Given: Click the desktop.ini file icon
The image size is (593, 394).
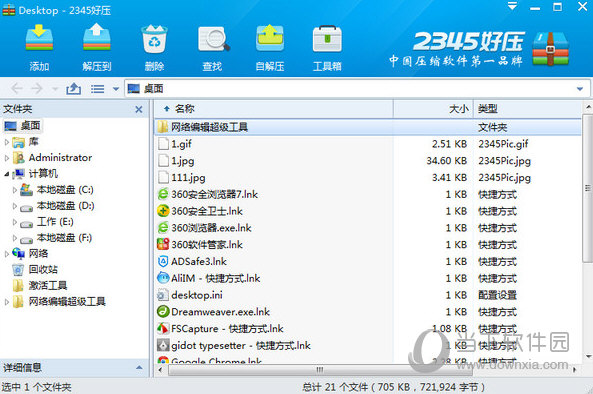Looking at the screenshot, I should [x=163, y=295].
